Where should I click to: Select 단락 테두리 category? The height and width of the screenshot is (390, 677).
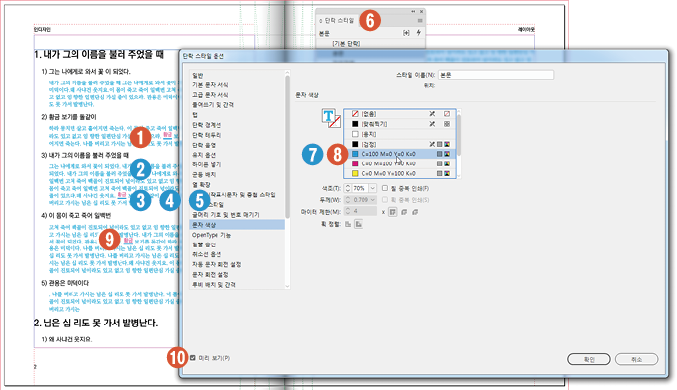pos(206,135)
